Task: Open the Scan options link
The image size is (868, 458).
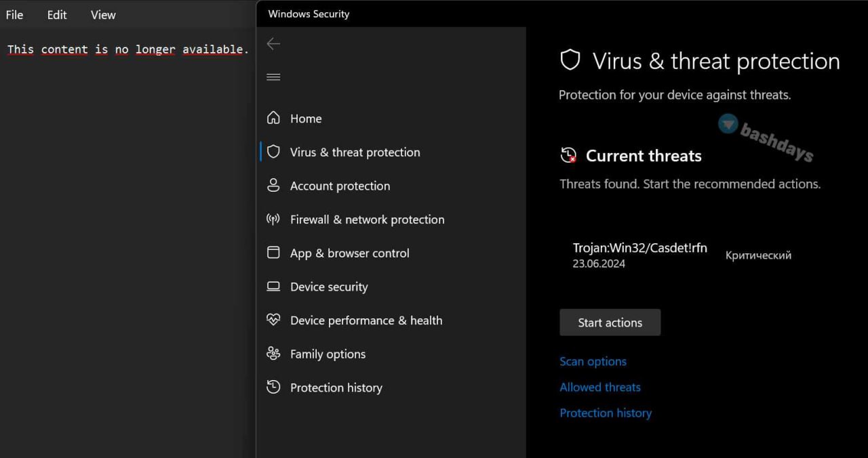Action: pyautogui.click(x=593, y=361)
